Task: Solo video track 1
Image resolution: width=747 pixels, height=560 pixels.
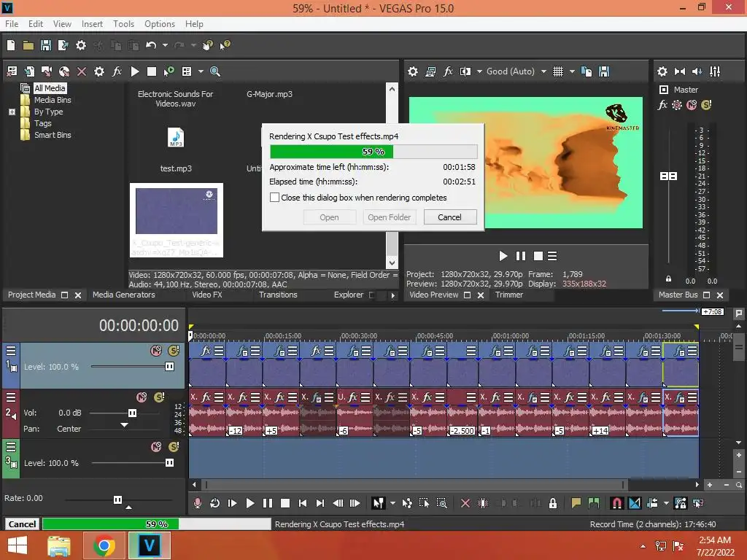Action: (174, 351)
